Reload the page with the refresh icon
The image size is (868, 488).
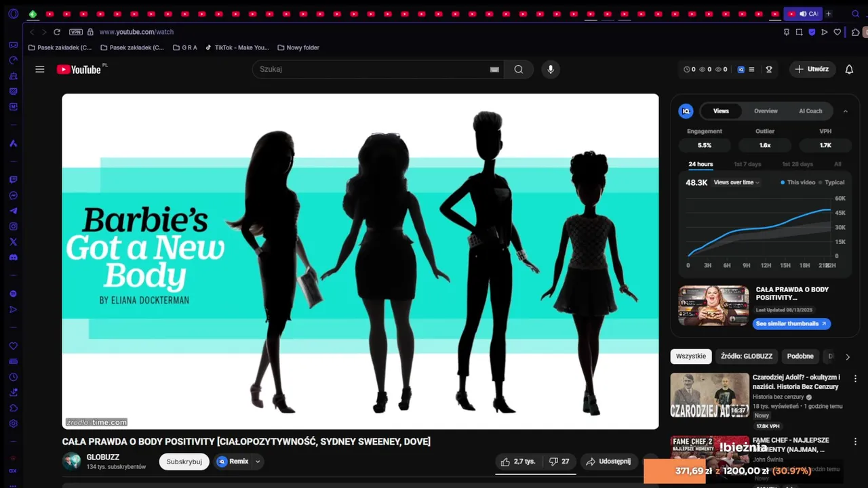click(57, 32)
